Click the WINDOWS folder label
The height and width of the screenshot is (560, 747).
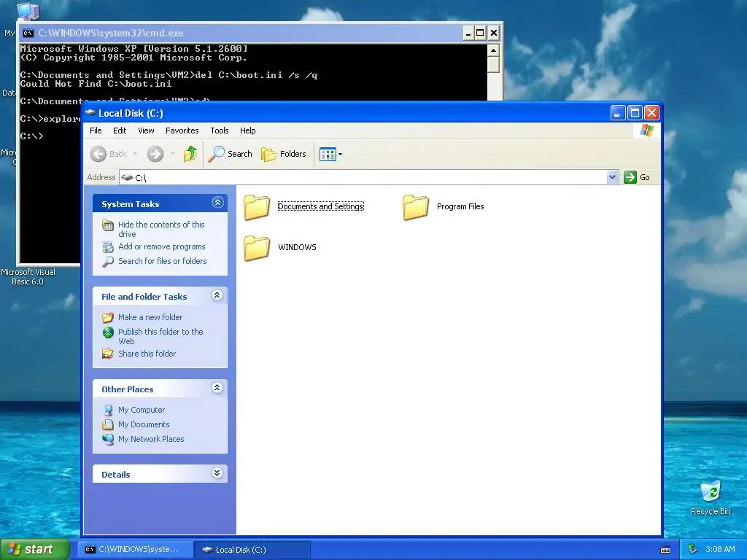(x=298, y=247)
